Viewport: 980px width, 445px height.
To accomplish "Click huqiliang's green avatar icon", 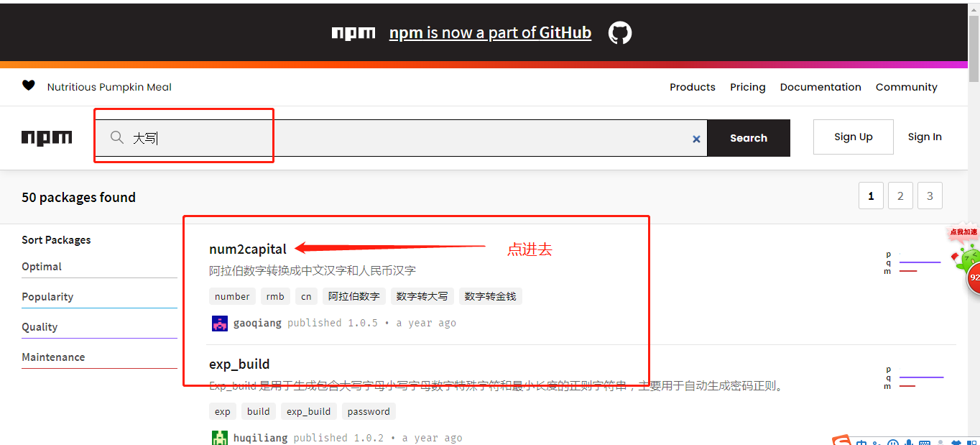I will [x=220, y=438].
